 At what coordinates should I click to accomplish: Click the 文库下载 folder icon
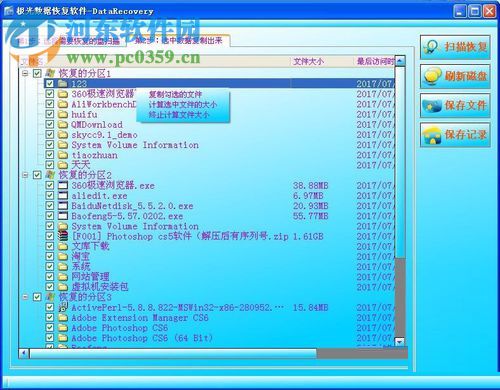[x=63, y=246]
